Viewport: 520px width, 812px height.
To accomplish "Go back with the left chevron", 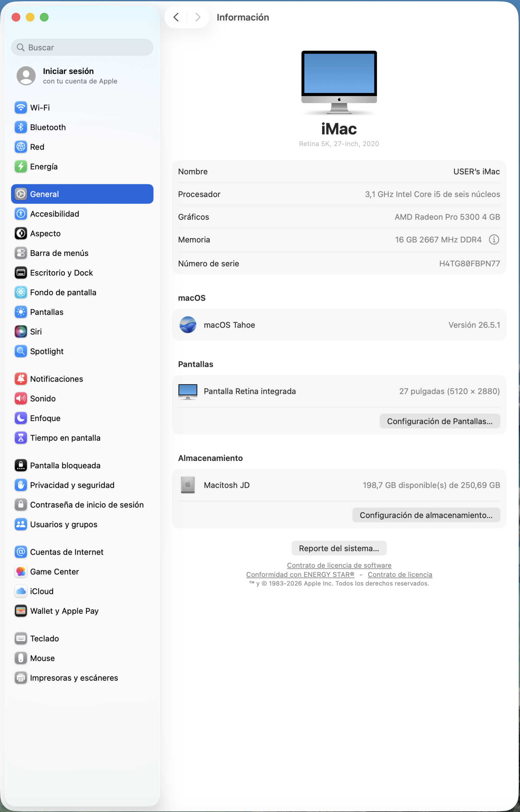I will [176, 17].
